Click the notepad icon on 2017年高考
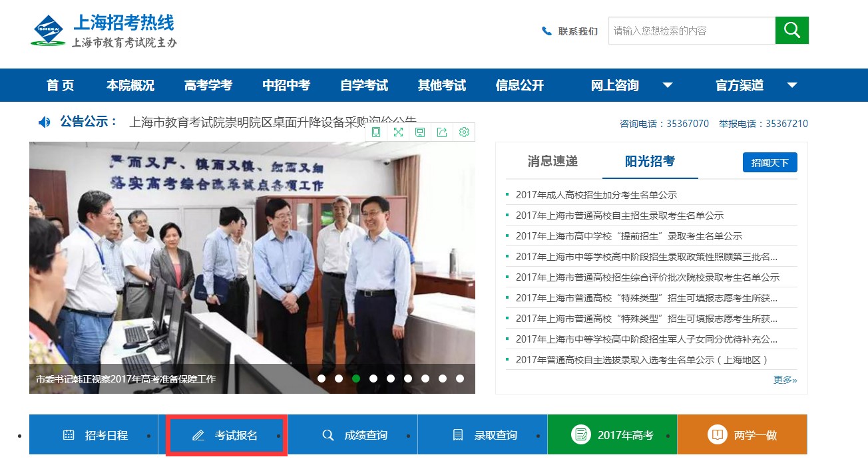This screenshot has height=463, width=868. pos(581,434)
